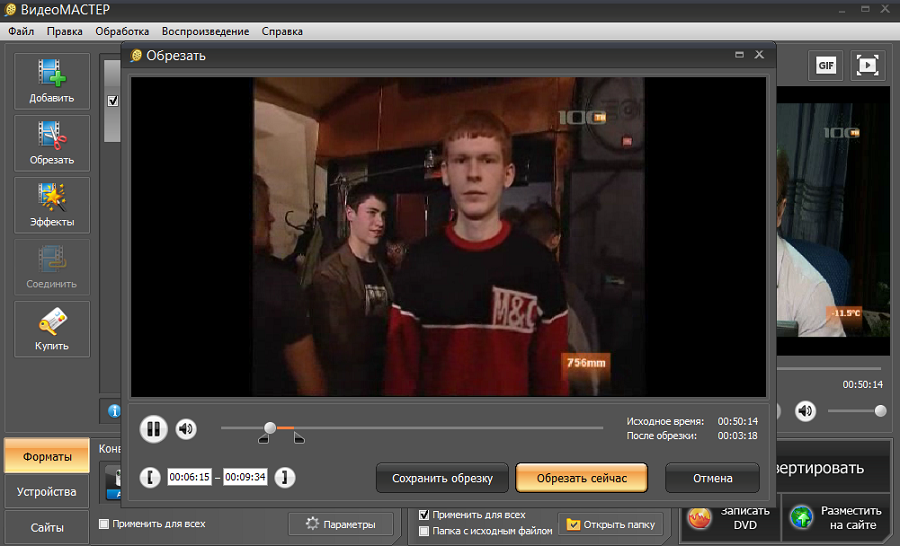Click the start time field 00:06:15
Viewport: 900px width, 546px height.
point(189,477)
